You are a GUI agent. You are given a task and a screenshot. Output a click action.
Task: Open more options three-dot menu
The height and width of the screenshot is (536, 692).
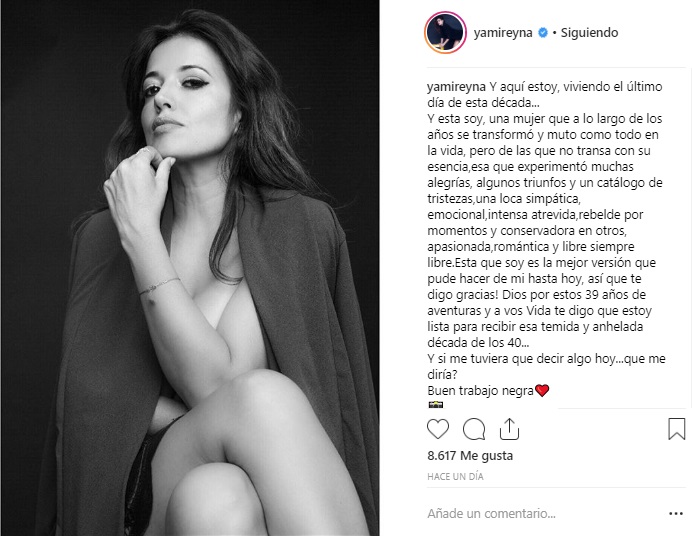tap(676, 514)
